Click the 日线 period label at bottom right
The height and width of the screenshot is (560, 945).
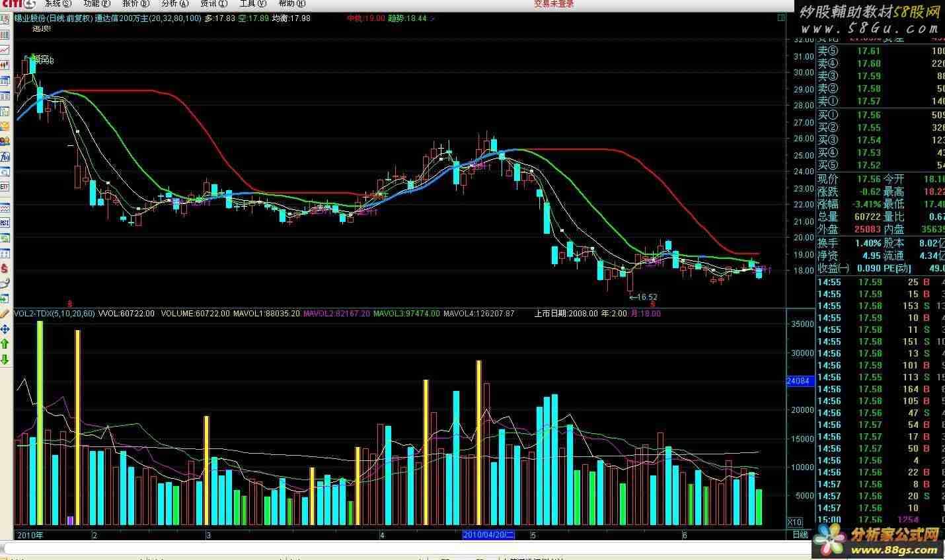(800, 534)
